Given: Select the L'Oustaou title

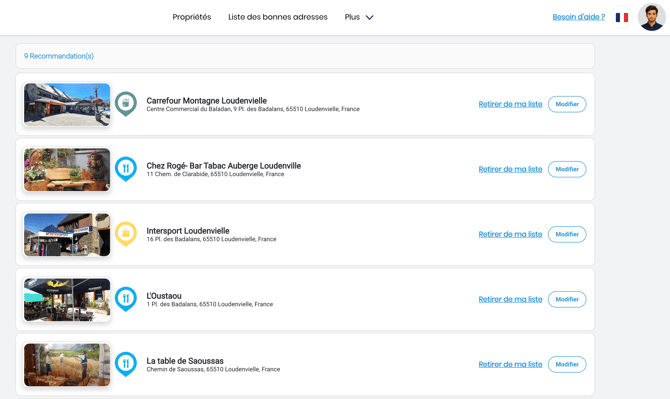Looking at the screenshot, I should pyautogui.click(x=164, y=296).
